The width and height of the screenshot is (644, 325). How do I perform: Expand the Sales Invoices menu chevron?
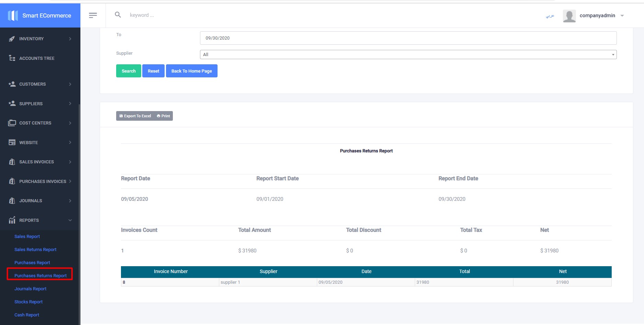[70, 162]
